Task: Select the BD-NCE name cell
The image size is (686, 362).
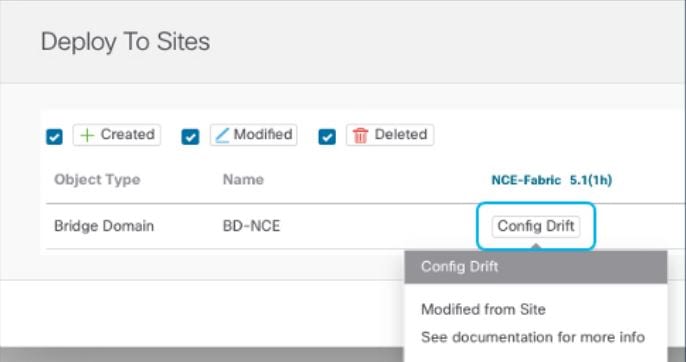Action: 252,226
